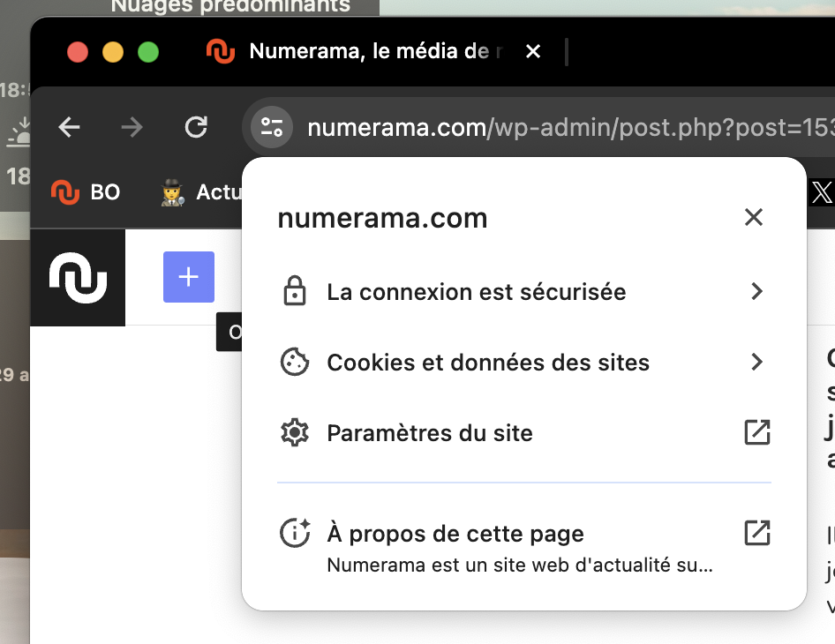
Task: Click the green fullscreen window button
Action: pyautogui.click(x=148, y=52)
